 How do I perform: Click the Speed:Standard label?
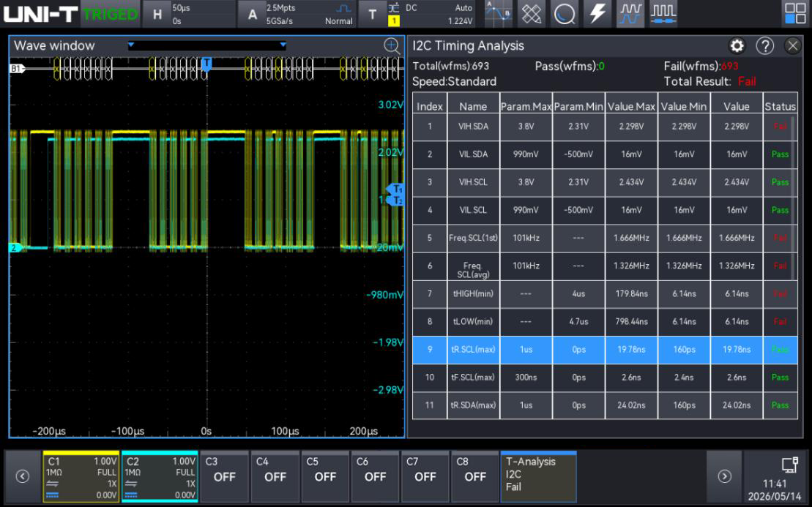click(454, 82)
